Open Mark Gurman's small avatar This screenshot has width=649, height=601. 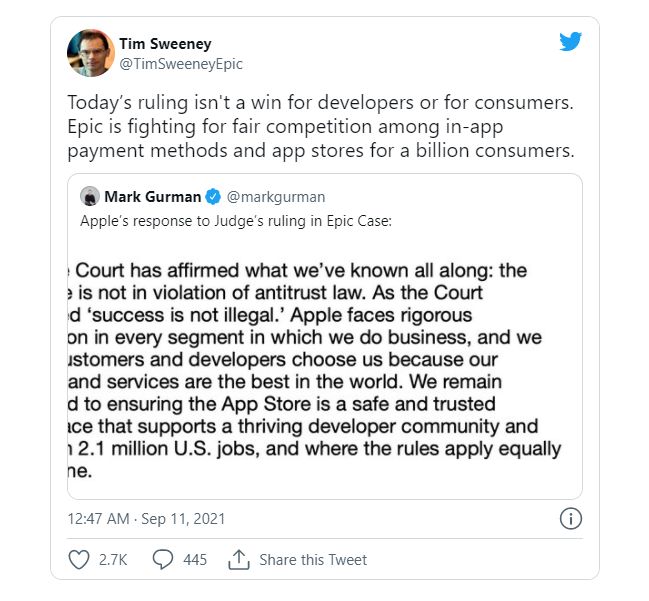90,196
